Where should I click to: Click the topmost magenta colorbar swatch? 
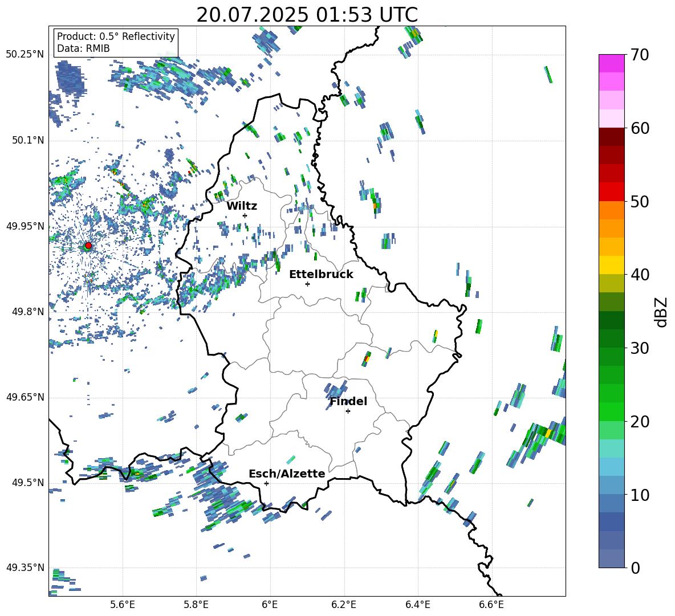click(611, 64)
